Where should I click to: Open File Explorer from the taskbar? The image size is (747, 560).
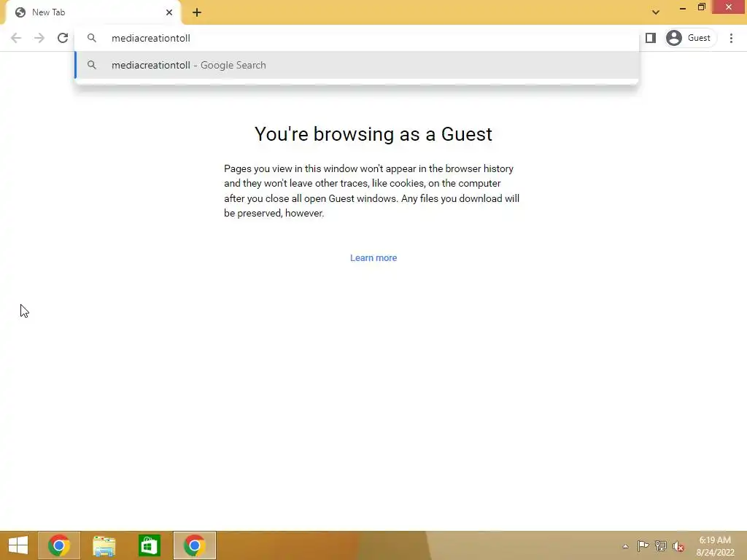pos(104,545)
